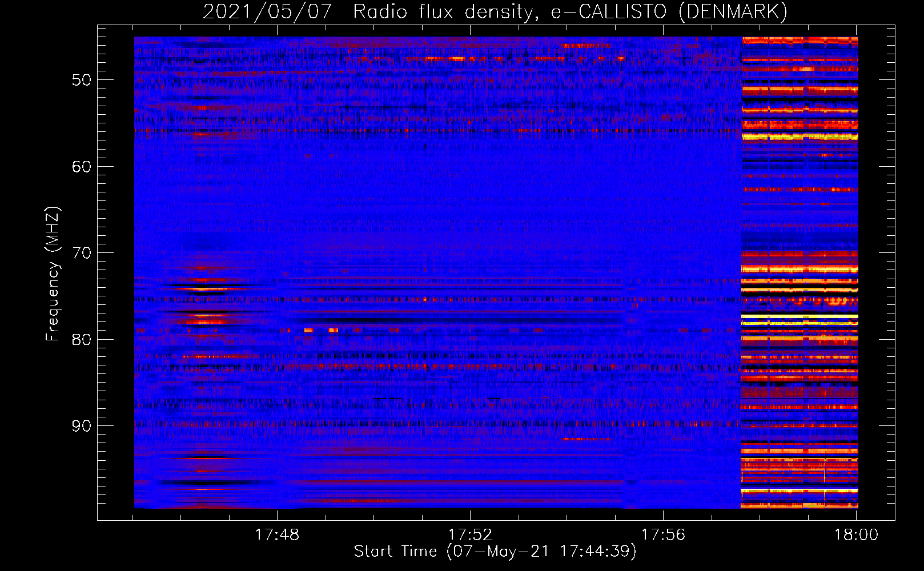Click the 18:00 time tick label
Screen dimensions: 924x571
856,535
